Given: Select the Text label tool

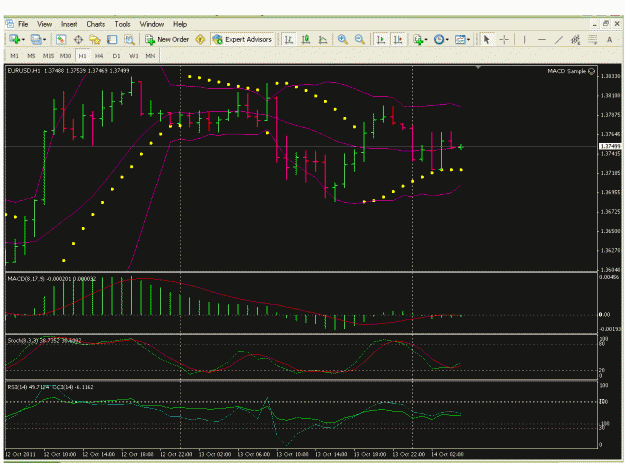Looking at the screenshot, I should tap(609, 39).
